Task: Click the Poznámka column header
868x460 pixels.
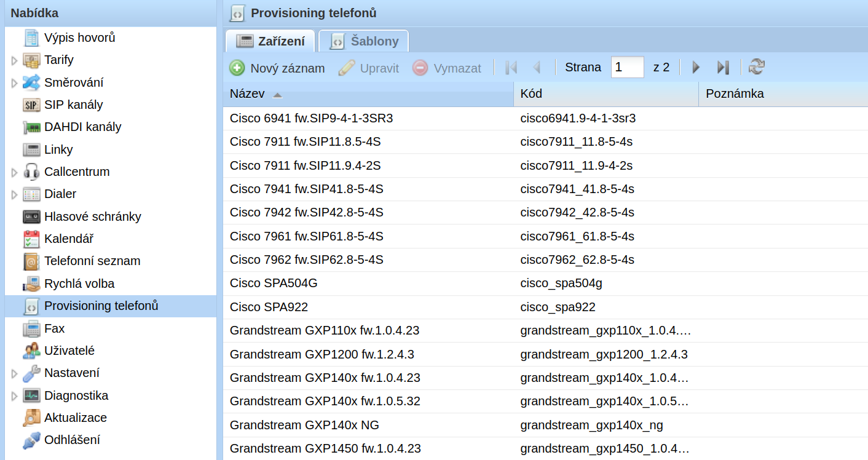Action: [783, 94]
